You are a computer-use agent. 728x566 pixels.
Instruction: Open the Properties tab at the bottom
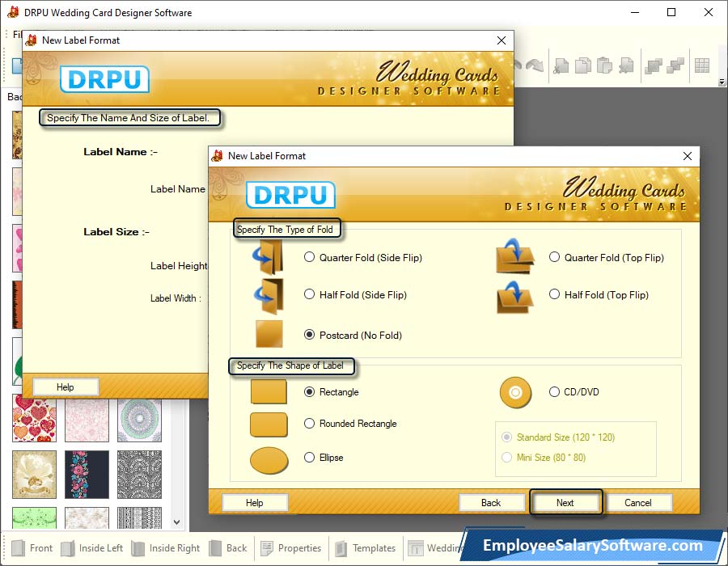[x=291, y=548]
